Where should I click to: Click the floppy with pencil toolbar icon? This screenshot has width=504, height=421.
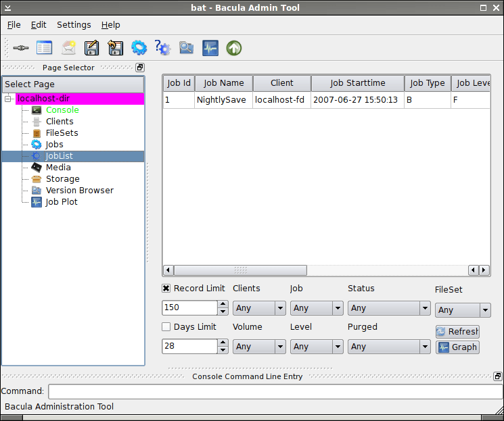click(x=91, y=48)
